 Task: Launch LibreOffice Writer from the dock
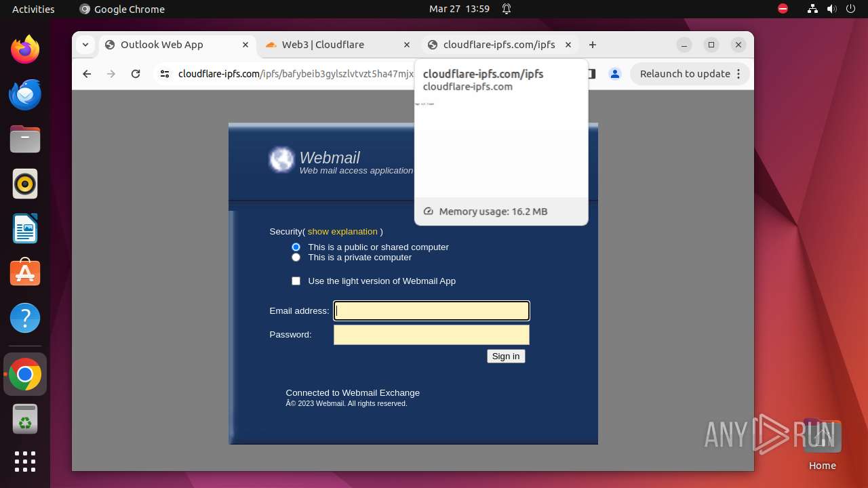pyautogui.click(x=25, y=228)
